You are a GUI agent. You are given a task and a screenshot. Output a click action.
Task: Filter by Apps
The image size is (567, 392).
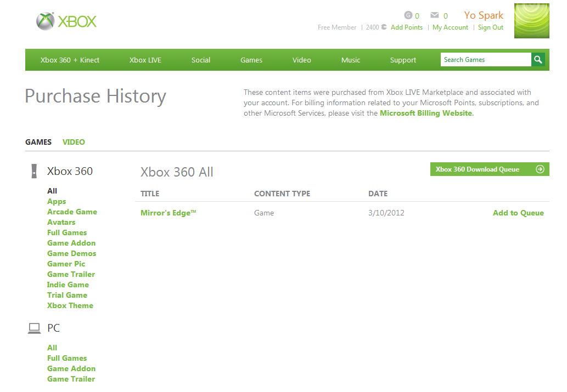click(57, 201)
